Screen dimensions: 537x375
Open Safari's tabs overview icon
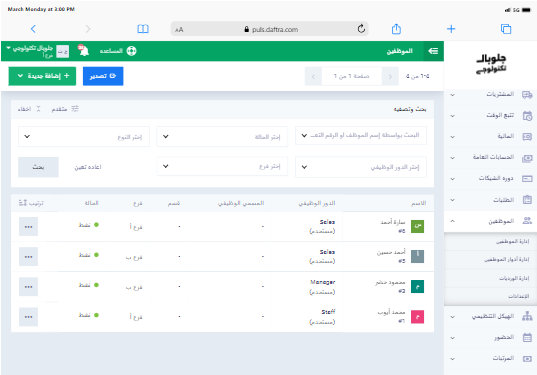point(506,29)
